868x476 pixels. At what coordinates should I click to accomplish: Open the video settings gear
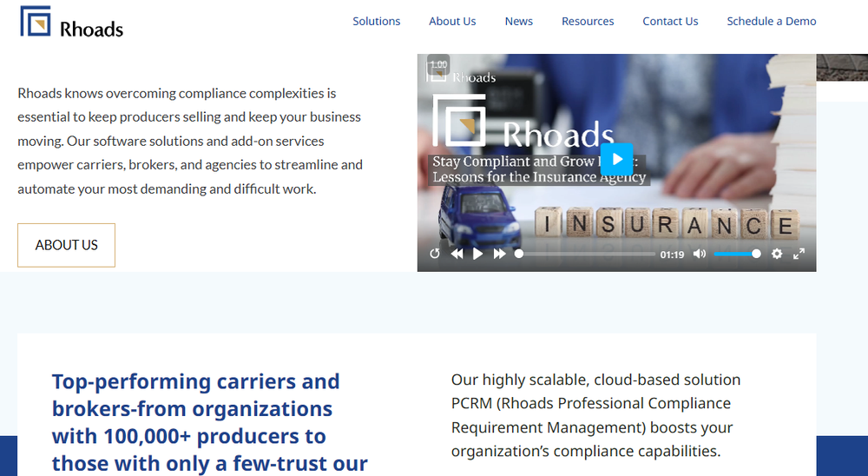point(777,254)
